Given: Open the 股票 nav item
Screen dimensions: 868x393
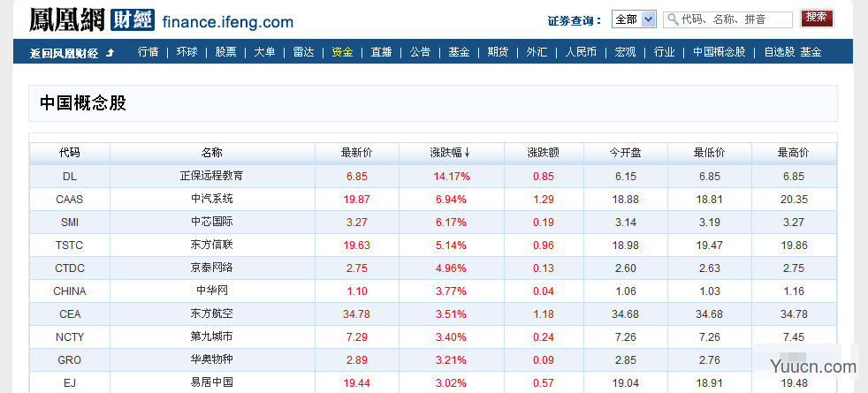Looking at the screenshot, I should click(x=225, y=52).
